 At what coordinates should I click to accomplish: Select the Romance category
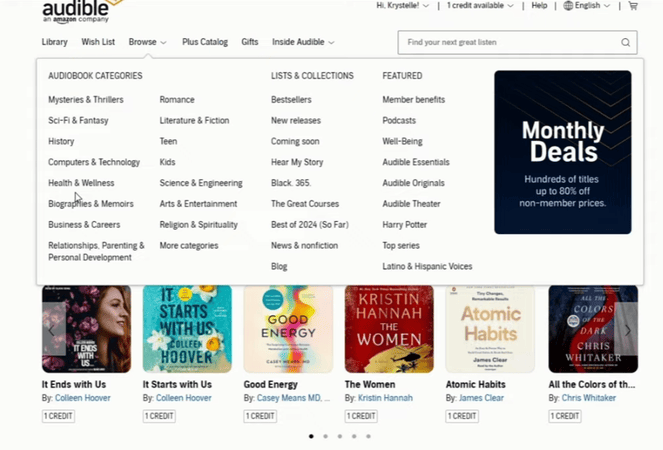click(177, 99)
